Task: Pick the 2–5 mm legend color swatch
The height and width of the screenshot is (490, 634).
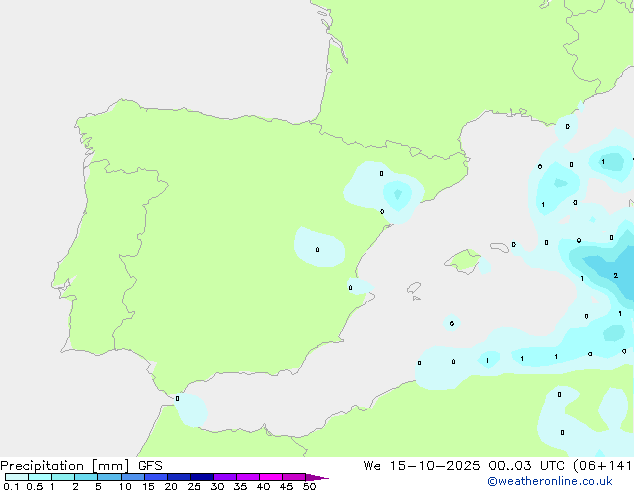Action: click(86, 477)
